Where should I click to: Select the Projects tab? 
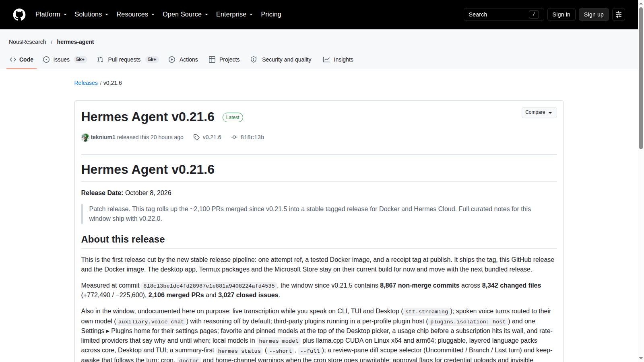(x=224, y=60)
